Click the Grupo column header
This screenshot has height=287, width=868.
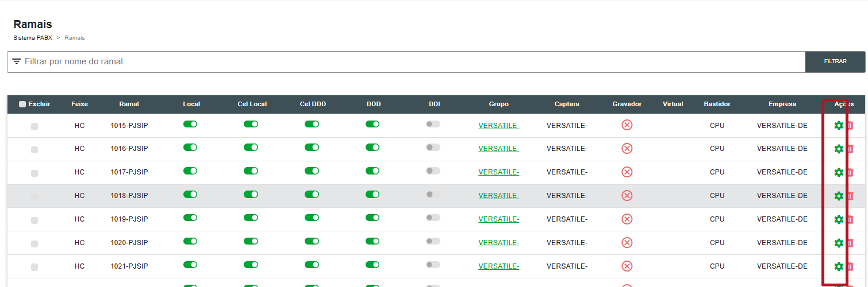point(498,104)
